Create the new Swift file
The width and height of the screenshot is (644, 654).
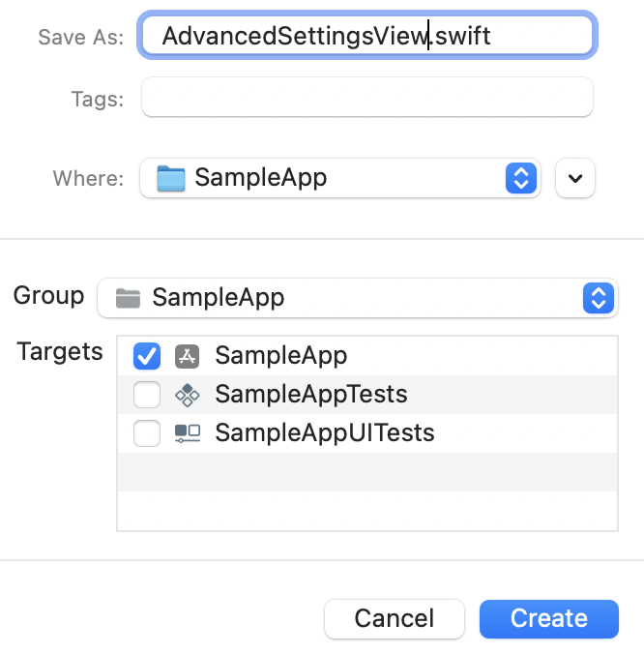coord(549,618)
